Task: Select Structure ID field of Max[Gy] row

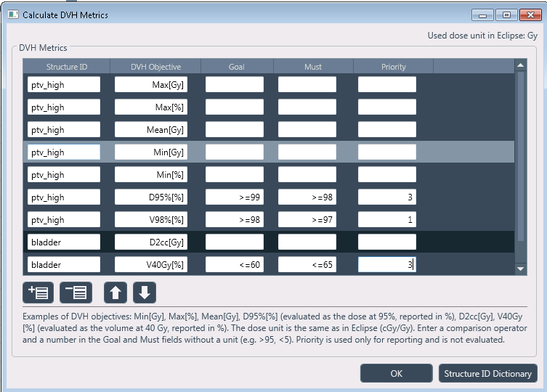Action: click(x=64, y=85)
